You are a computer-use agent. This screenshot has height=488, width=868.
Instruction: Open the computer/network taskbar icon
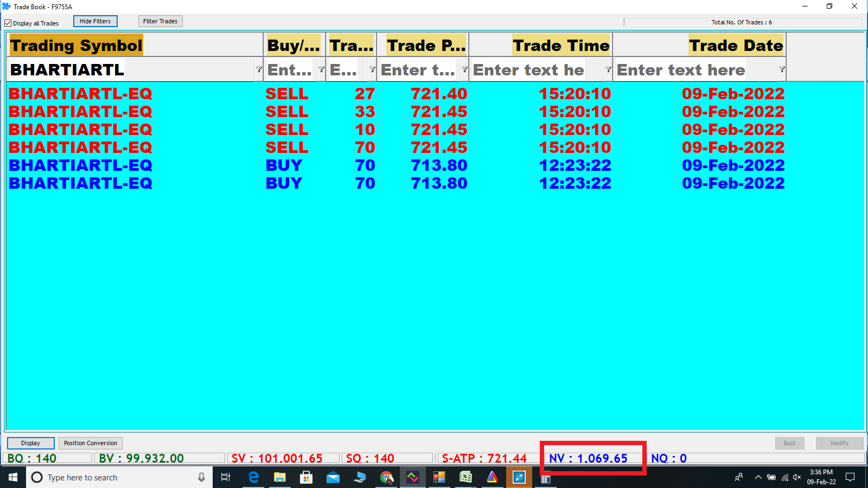point(360,477)
